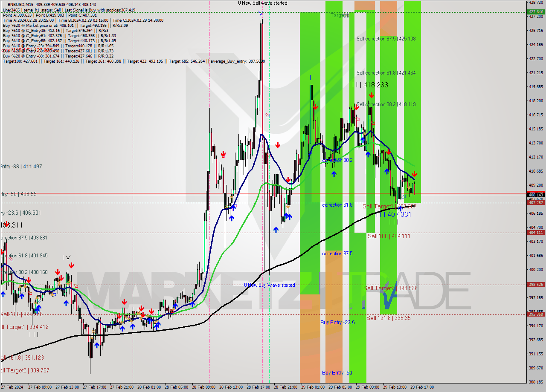Click the 29 Feb 17:00 time label

[422, 387]
